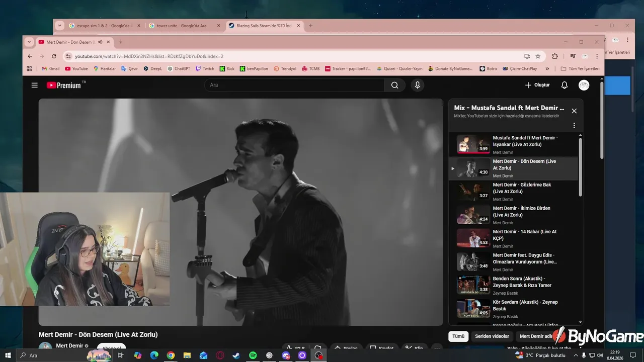Screen dimensions: 644x362
Task: Open the Haritalar bookmark
Action: (105, 69)
